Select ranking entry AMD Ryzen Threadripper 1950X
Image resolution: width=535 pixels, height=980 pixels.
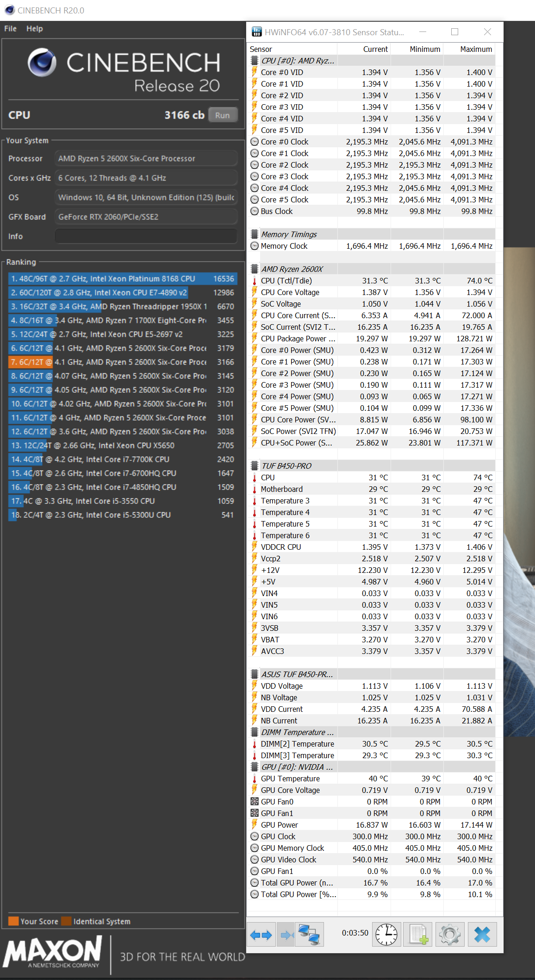tap(123, 307)
